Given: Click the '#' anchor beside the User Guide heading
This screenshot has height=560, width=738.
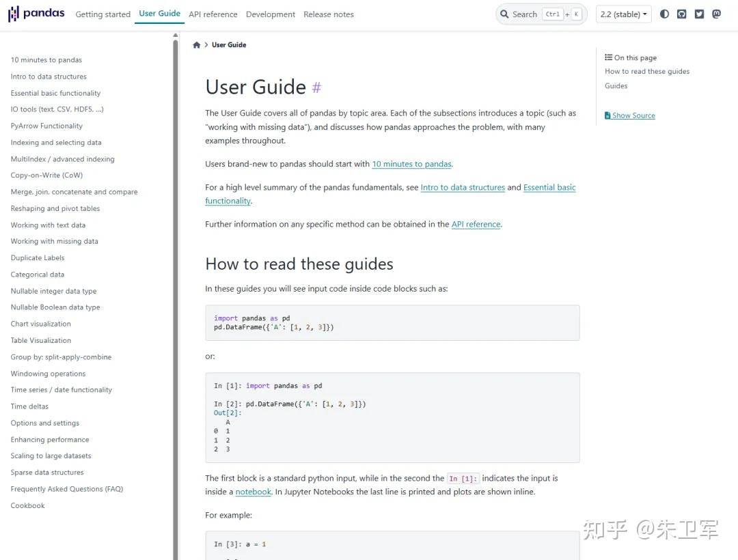Looking at the screenshot, I should click(316, 87).
